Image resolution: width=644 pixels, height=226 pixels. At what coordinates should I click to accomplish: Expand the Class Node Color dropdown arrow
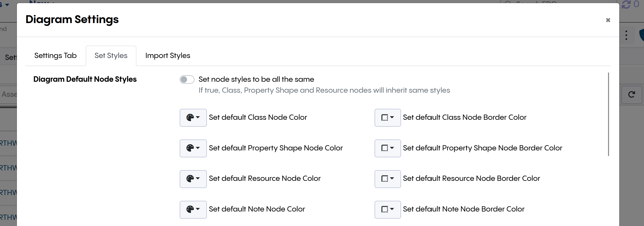tap(198, 117)
